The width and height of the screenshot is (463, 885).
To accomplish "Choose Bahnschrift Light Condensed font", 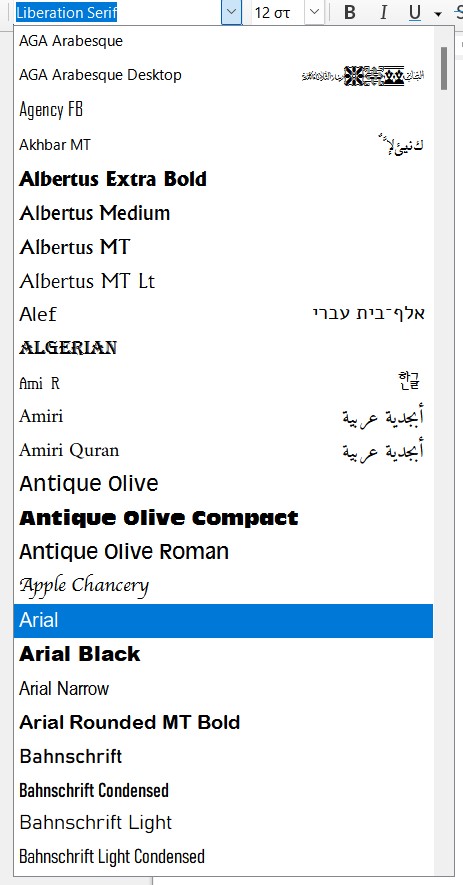I will coord(223,857).
